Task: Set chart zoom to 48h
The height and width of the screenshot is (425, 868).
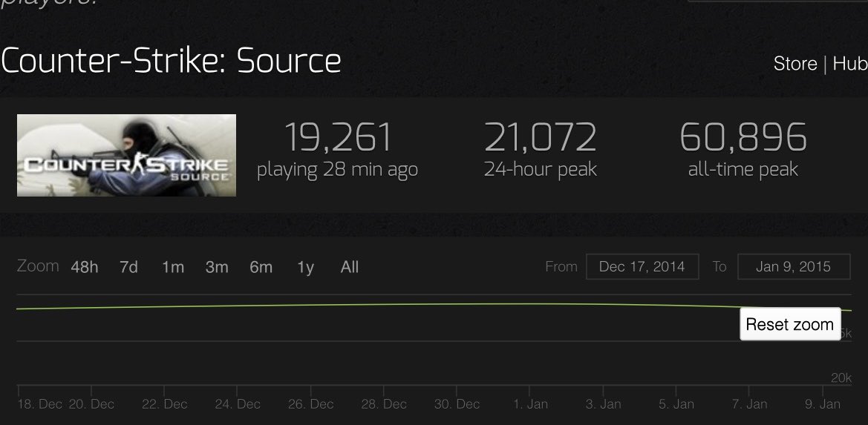Action: coord(85,267)
